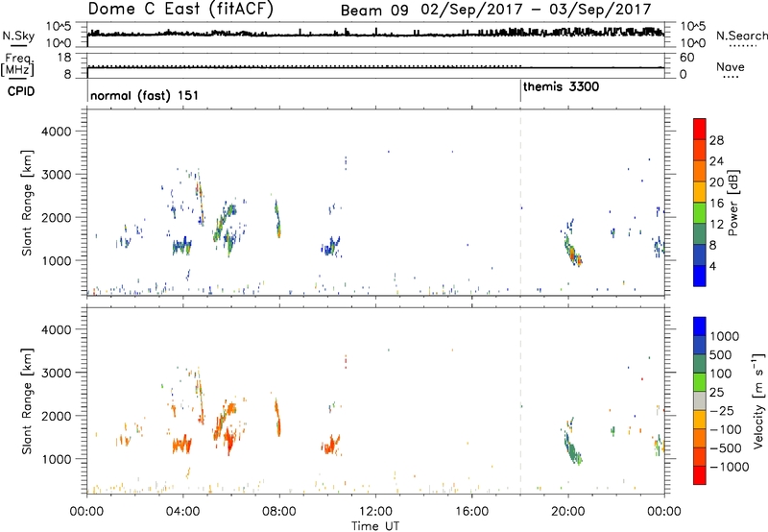The width and height of the screenshot is (768, 532).
Task: Click the date range "02/Sep/2017 – 03/Sep/2017"
Action: (x=536, y=10)
